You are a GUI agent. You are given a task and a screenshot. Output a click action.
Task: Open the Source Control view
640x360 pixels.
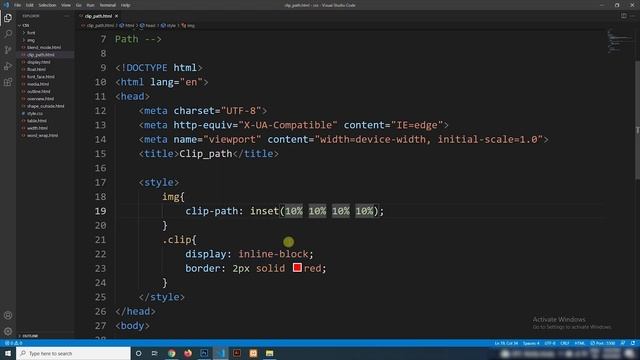8,50
